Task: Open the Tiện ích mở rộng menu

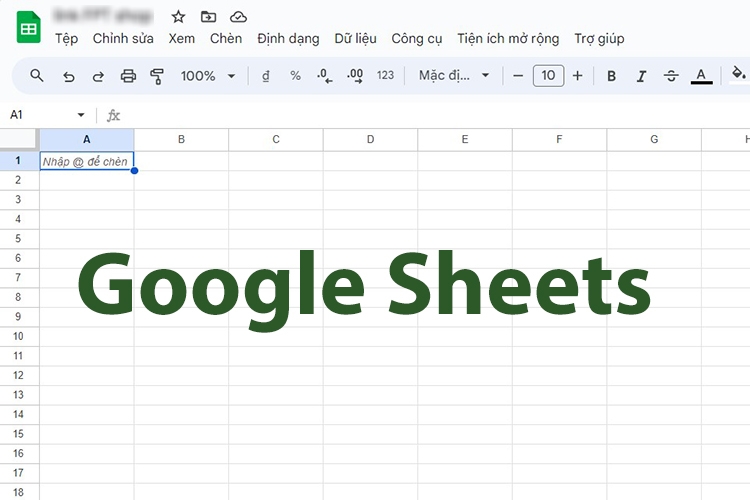Action: click(x=508, y=39)
